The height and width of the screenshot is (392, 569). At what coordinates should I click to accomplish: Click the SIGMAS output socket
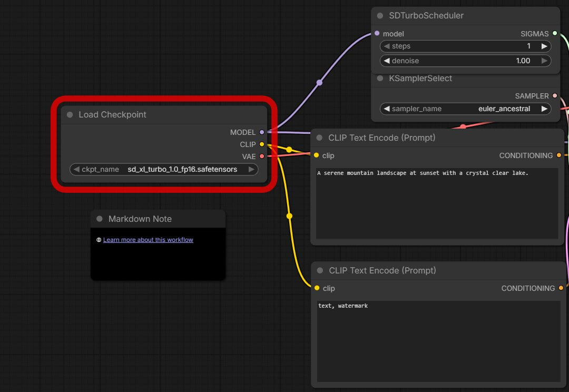pyautogui.click(x=555, y=33)
